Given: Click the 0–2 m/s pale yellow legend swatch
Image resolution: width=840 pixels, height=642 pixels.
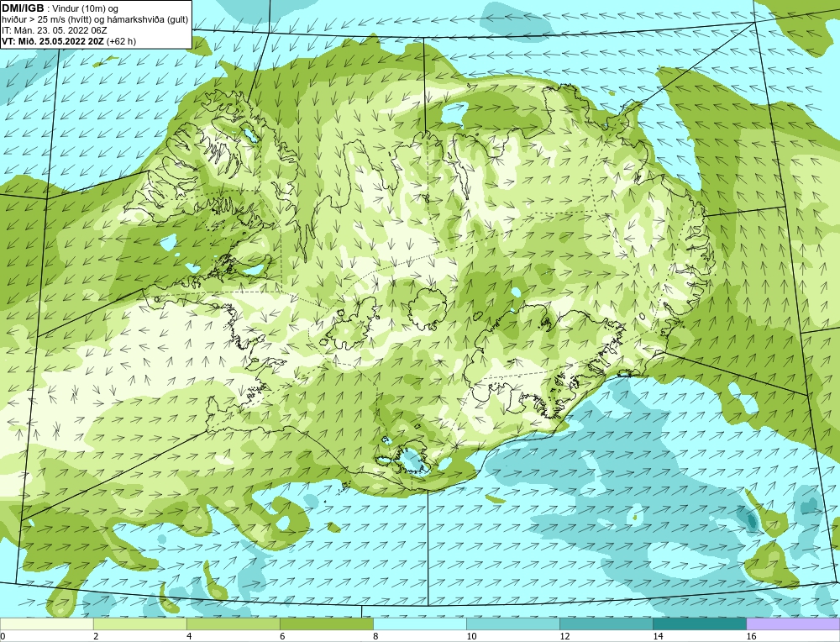Looking at the screenshot, I should 46,624.
